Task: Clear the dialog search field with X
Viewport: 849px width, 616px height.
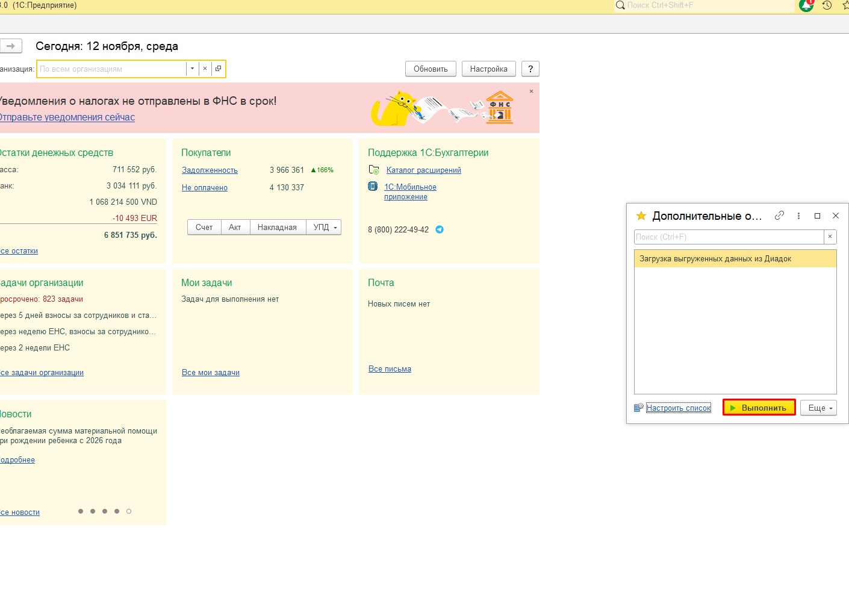Action: (x=830, y=237)
